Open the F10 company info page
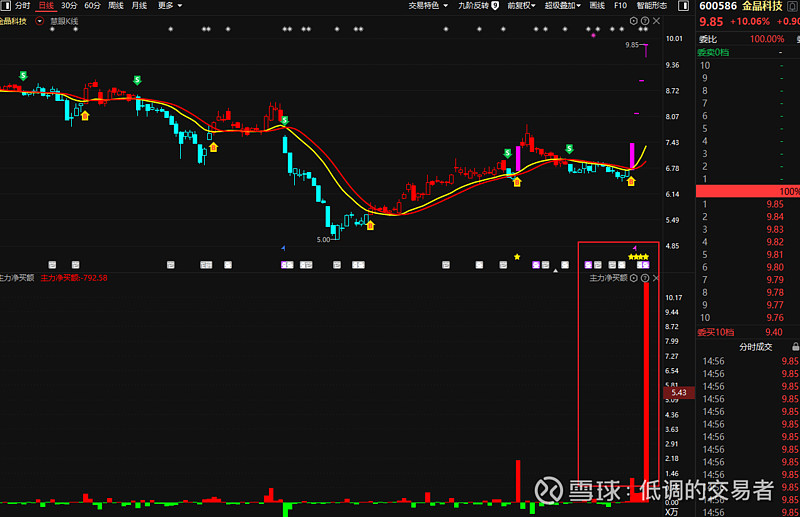 point(620,6)
